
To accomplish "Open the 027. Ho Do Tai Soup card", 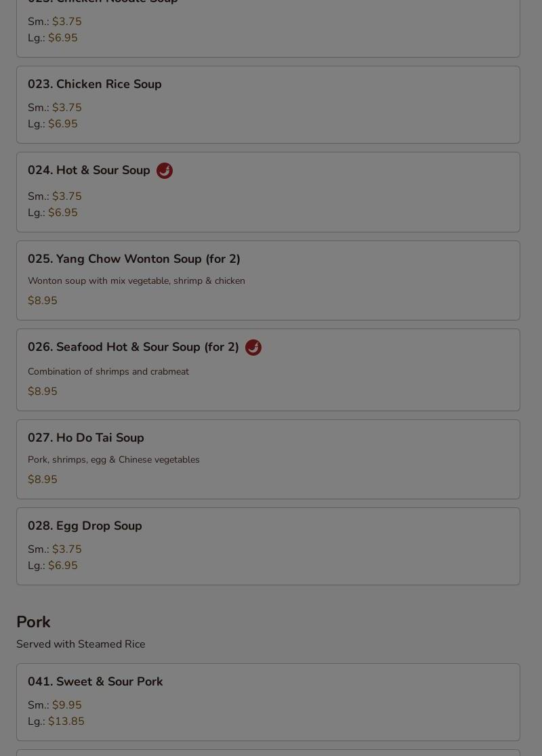I will tap(268, 459).
